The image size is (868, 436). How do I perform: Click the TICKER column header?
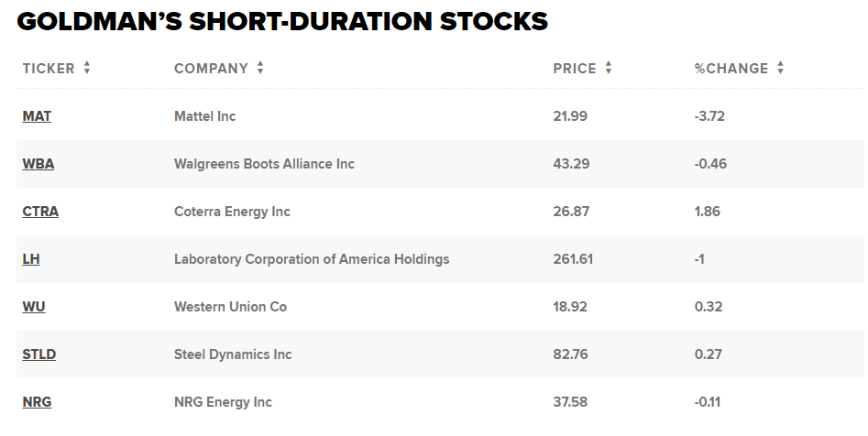tap(49, 68)
